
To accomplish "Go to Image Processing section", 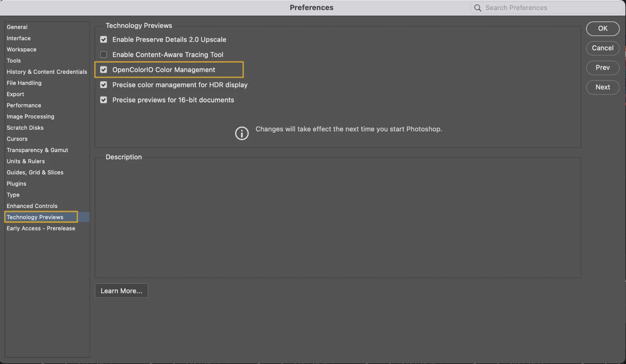I will point(31,117).
